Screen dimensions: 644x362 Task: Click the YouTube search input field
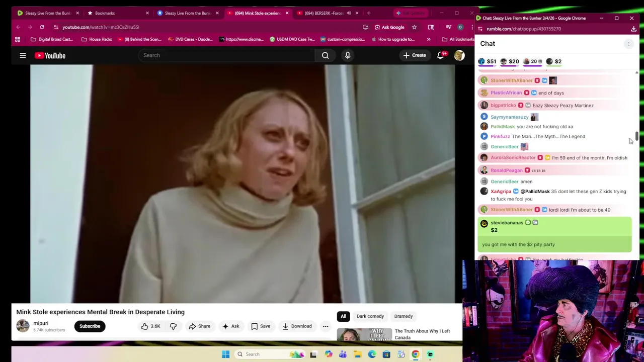click(226, 55)
